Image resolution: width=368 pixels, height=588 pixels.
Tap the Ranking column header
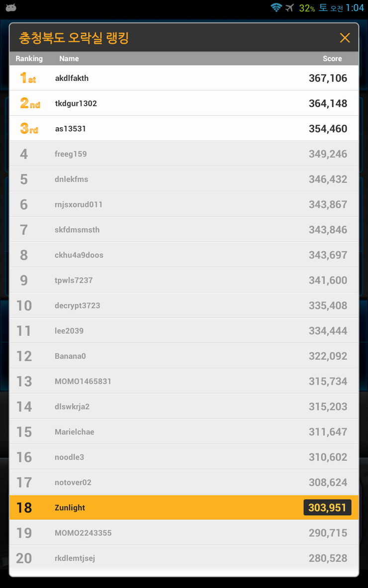29,59
